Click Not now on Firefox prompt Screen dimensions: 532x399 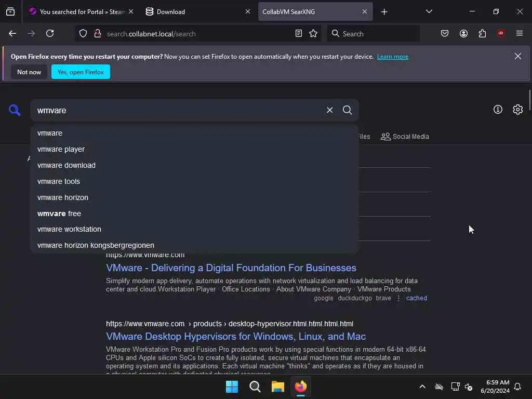tap(29, 72)
